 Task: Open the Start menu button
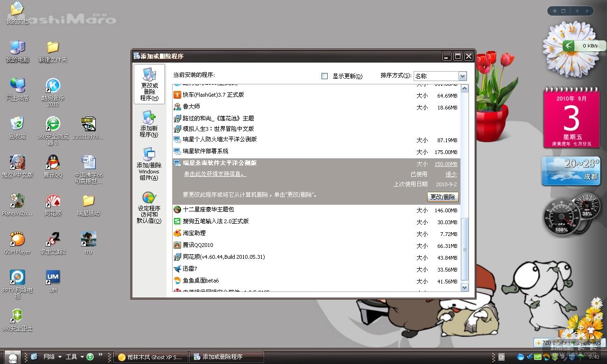[x=13, y=357]
